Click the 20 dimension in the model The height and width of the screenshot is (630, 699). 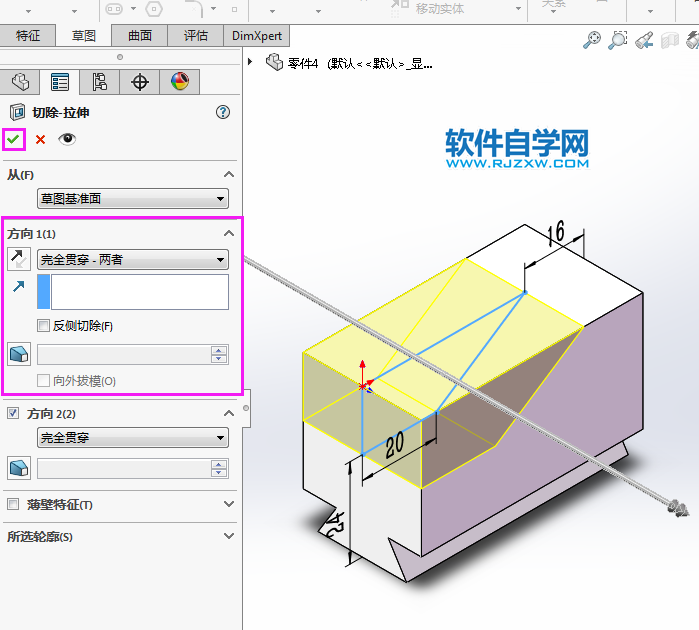tap(395, 444)
